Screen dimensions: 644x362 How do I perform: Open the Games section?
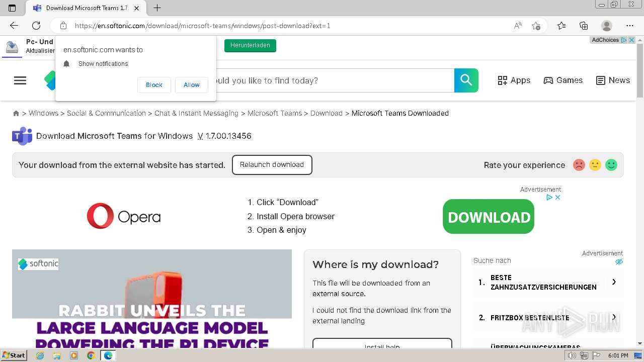click(563, 80)
